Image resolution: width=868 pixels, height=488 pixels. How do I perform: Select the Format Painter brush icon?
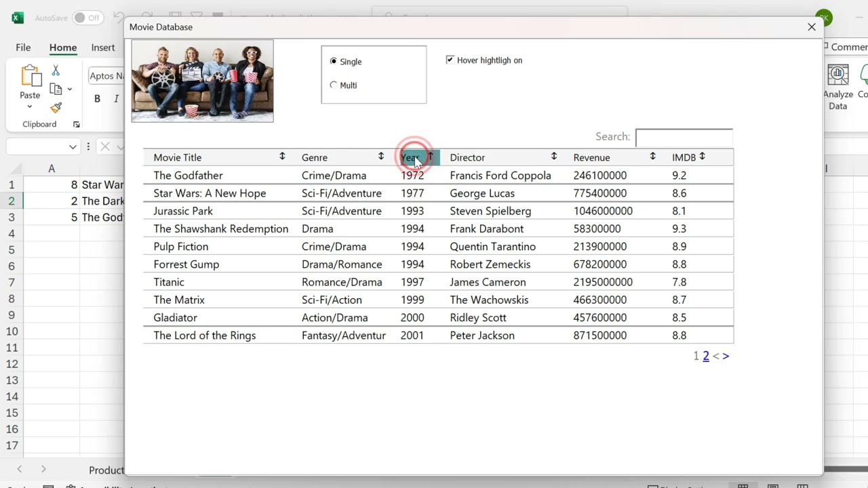point(56,107)
